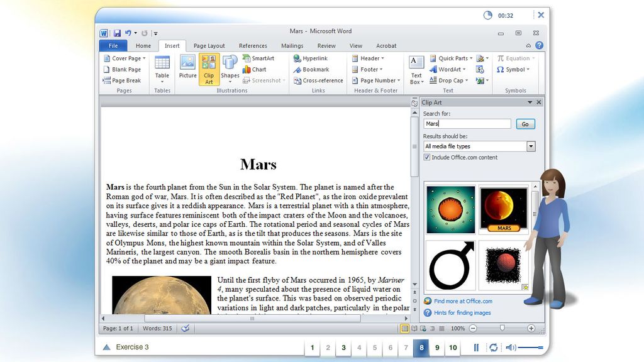Click the zoom in plus button
The image size is (644, 362).
[531, 328]
